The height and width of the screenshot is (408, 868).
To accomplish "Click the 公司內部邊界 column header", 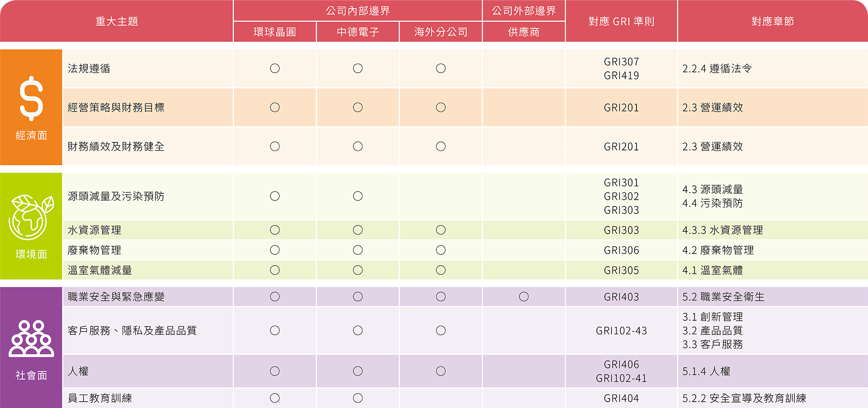I will coord(358,11).
